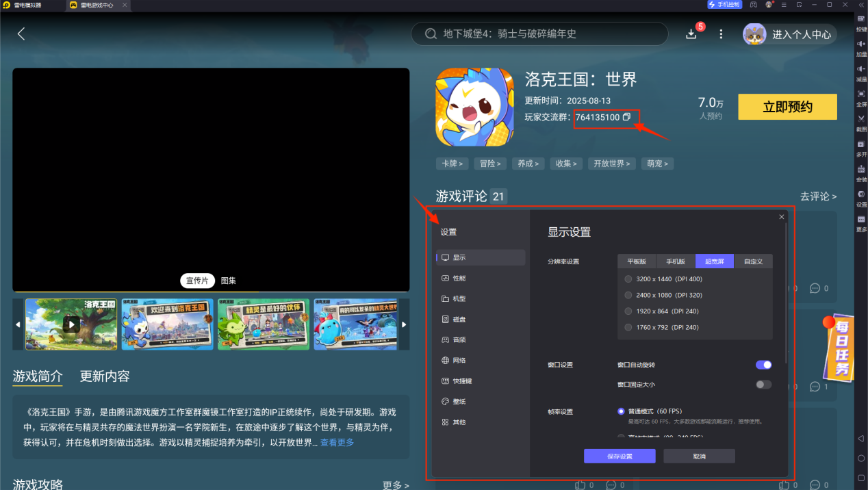Viewport: 868px width, 490px height.
Task: Select the 其他 settings category
Action: coord(481,422)
